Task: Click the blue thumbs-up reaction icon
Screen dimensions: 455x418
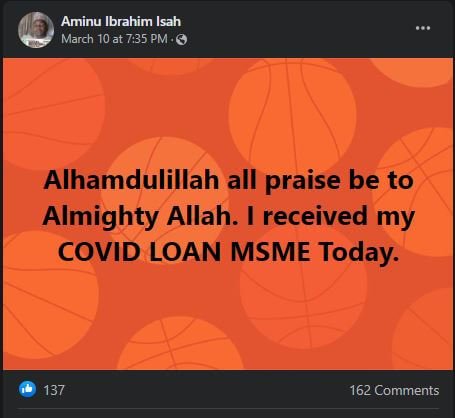Action: tap(28, 389)
